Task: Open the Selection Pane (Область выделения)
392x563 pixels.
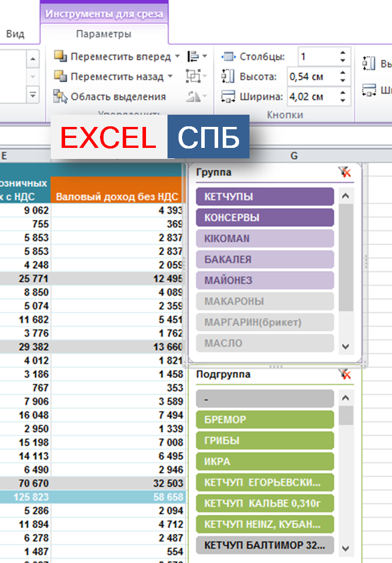Action: (111, 97)
